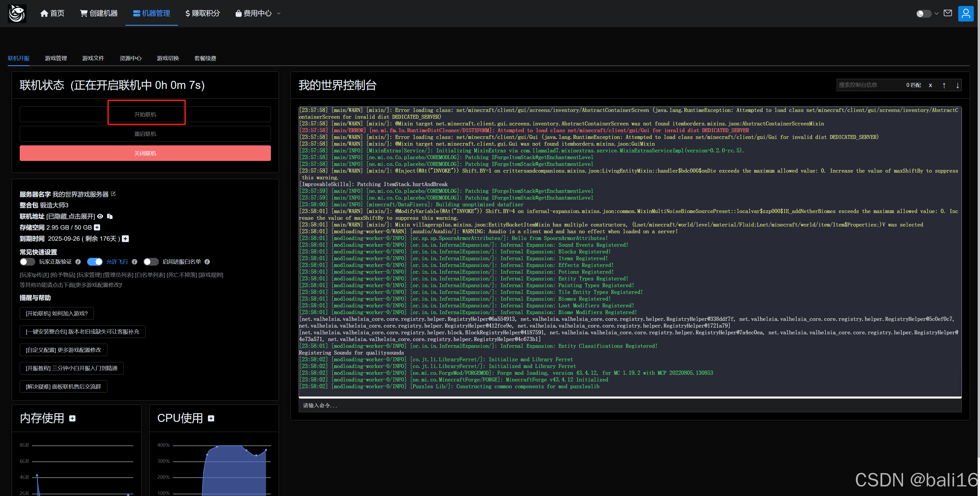Enable the 玩家正版验证 toggle
The width and height of the screenshot is (980, 496).
tap(27, 262)
